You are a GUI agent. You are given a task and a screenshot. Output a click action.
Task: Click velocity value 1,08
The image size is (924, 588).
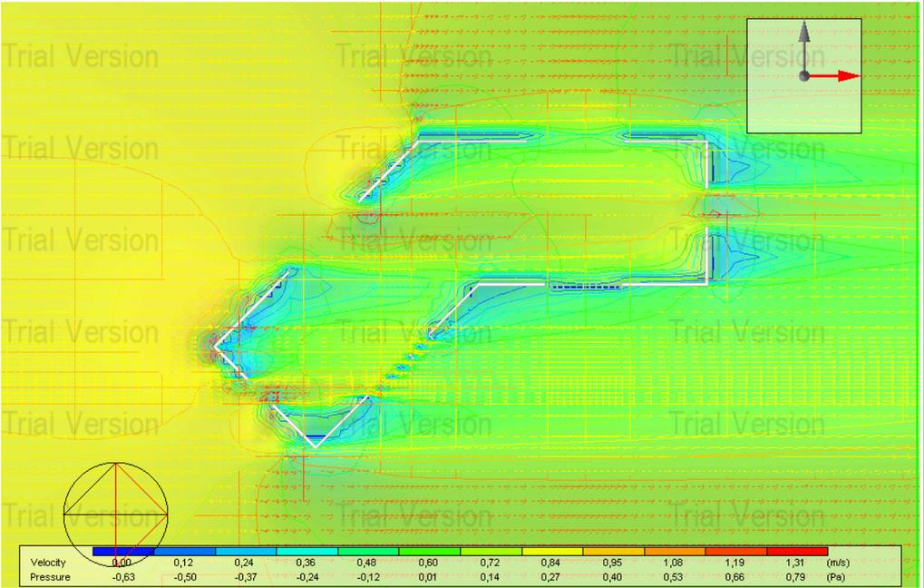click(x=673, y=563)
